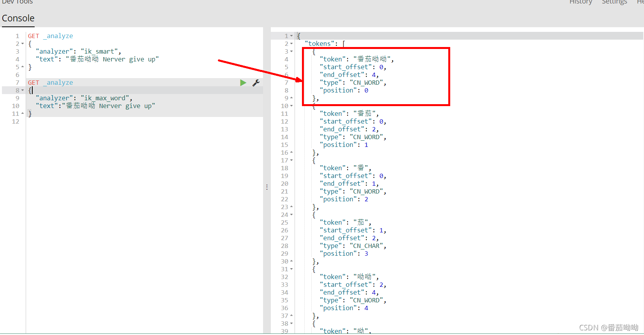Screen dimensions: 644x335
Task: Click the "position": 3 output line
Action: [x=344, y=253]
